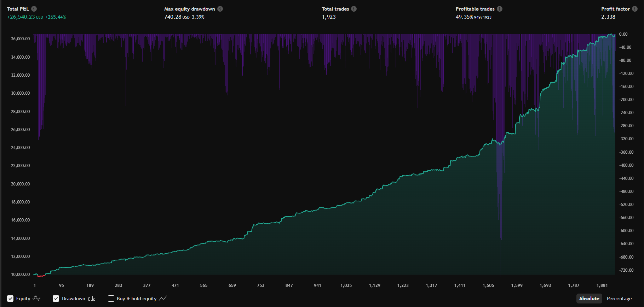Click the Total trades heading
Viewport: 644px width, 307px height.
pos(335,9)
